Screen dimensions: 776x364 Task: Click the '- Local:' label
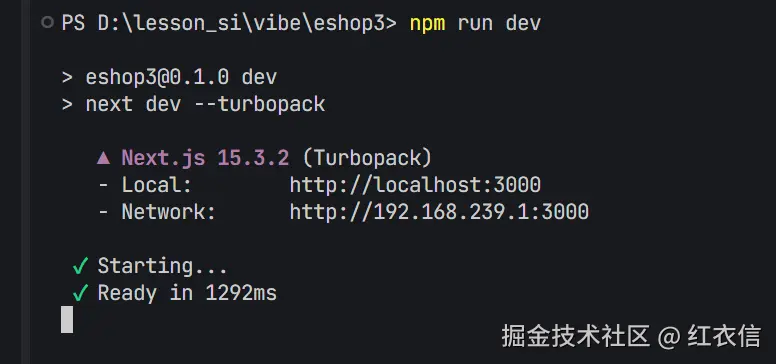click(x=145, y=185)
